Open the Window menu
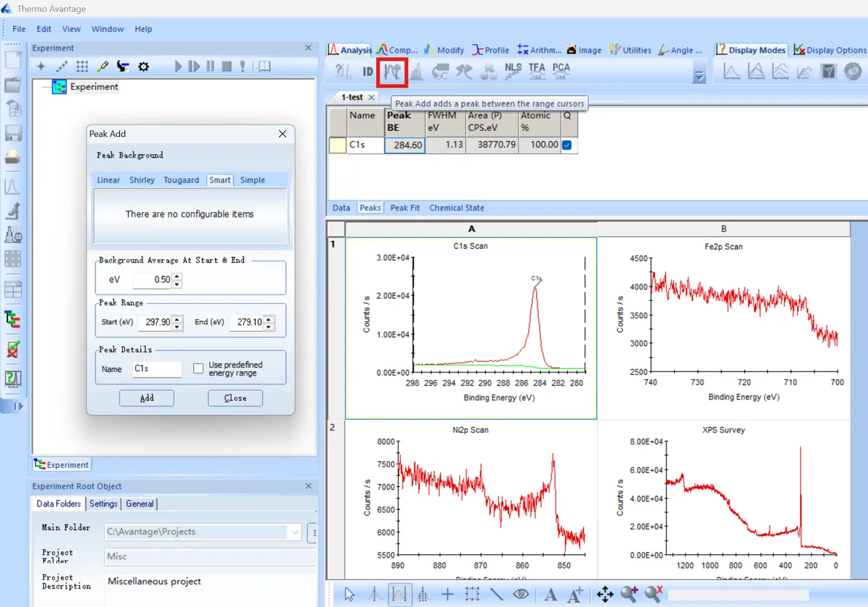Image resolution: width=868 pixels, height=607 pixels. click(107, 29)
